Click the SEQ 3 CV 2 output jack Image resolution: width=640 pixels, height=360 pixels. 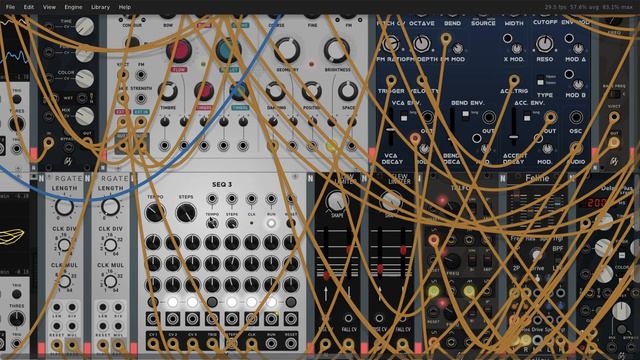click(173, 343)
